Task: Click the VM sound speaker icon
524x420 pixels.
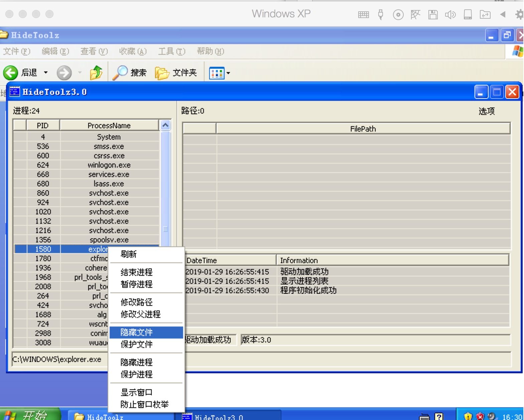Action: click(x=450, y=14)
